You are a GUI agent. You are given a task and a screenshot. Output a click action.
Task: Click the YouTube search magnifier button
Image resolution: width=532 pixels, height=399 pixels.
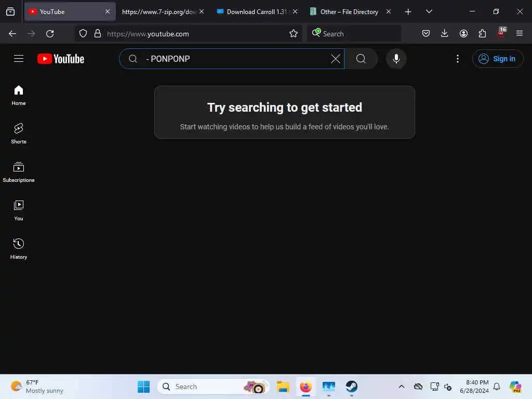pyautogui.click(x=361, y=59)
